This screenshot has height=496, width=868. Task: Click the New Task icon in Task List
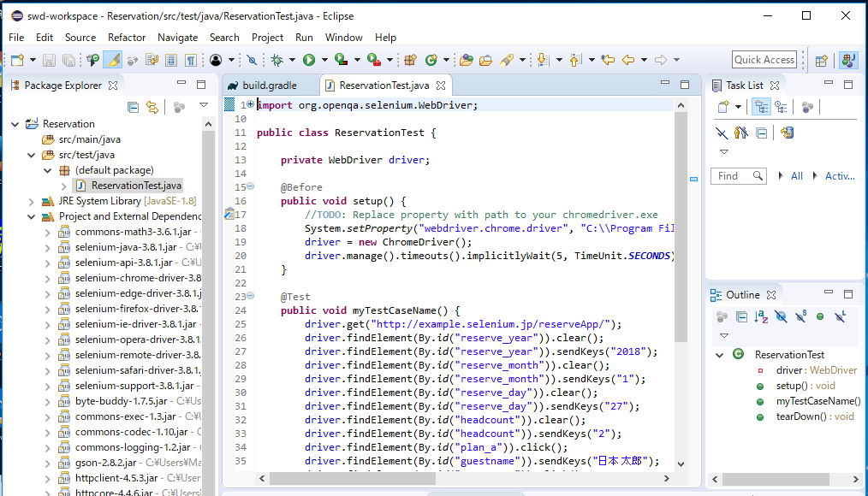tap(723, 107)
